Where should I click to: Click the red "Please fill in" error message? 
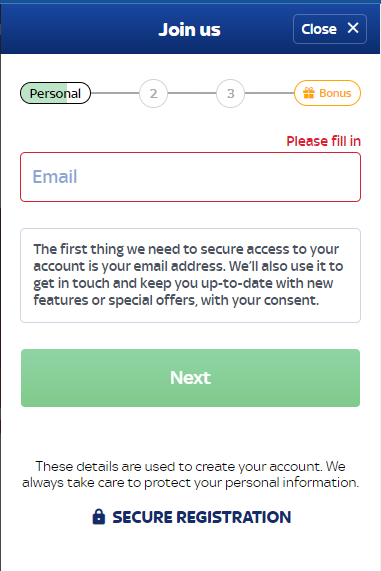(x=323, y=141)
